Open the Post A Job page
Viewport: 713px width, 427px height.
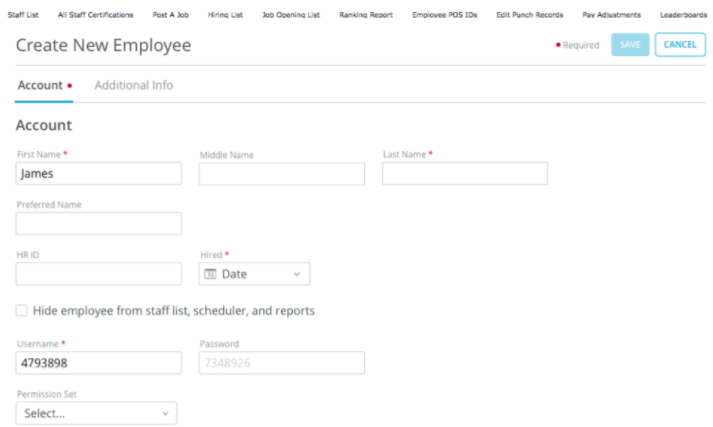pos(170,15)
